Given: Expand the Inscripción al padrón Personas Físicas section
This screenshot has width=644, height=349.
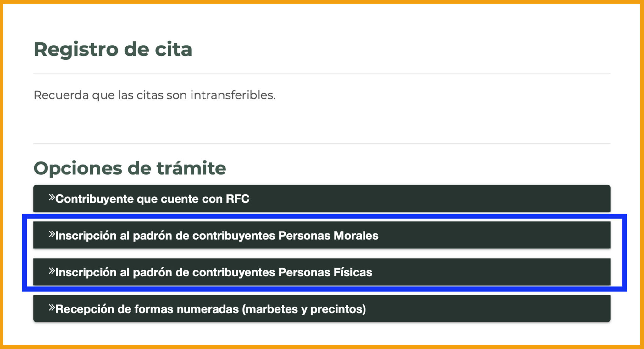Looking at the screenshot, I should click(x=322, y=273).
